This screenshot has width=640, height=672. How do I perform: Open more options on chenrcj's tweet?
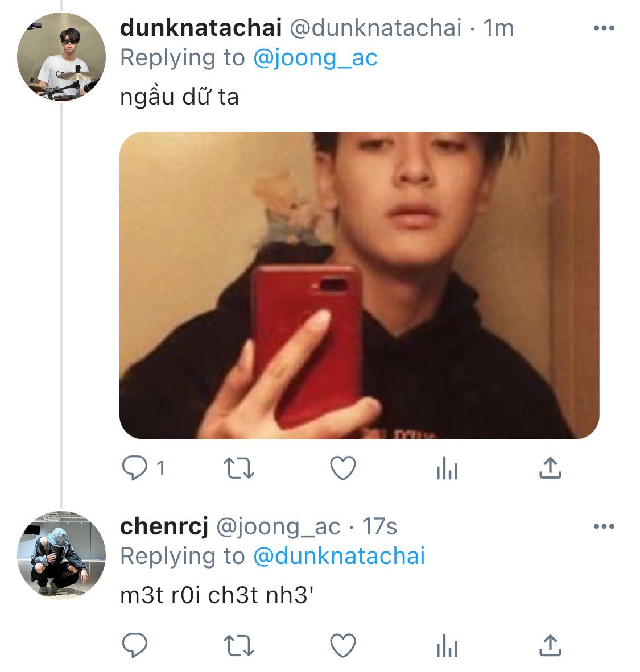[x=604, y=526]
